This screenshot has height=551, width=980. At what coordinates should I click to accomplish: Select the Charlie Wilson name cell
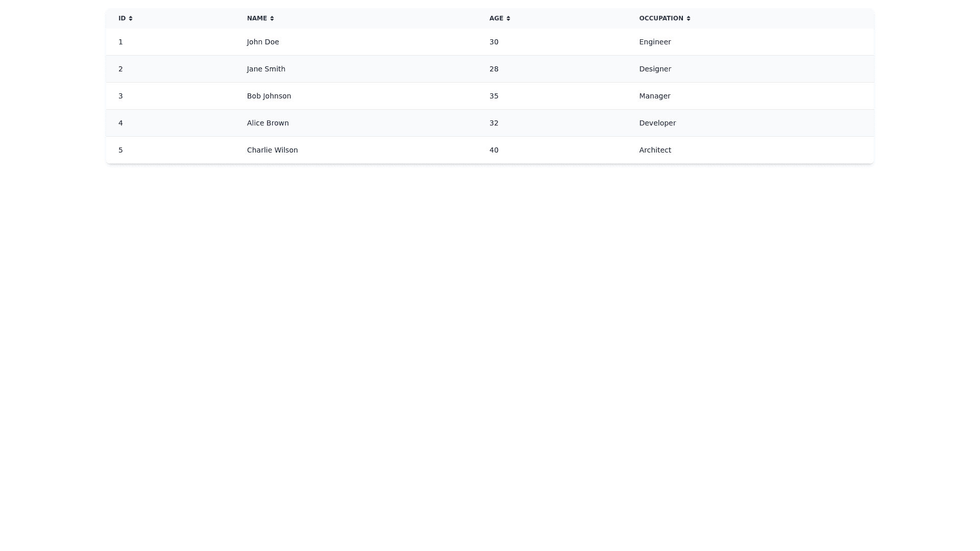tap(272, 150)
